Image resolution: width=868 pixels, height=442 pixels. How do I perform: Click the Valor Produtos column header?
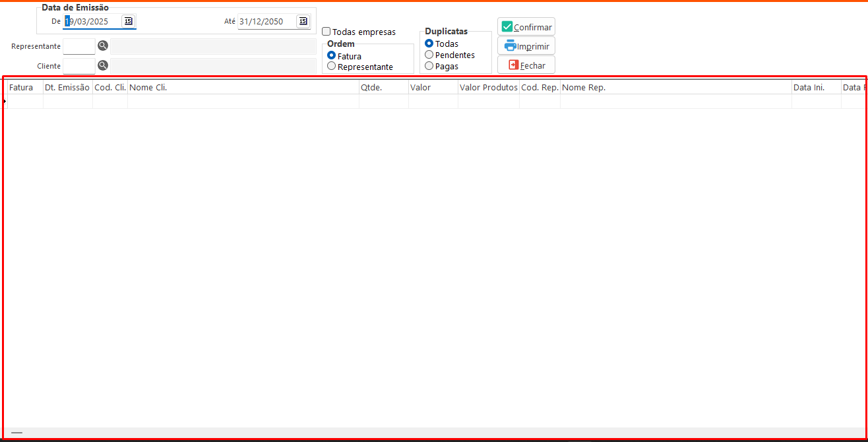[x=488, y=88]
